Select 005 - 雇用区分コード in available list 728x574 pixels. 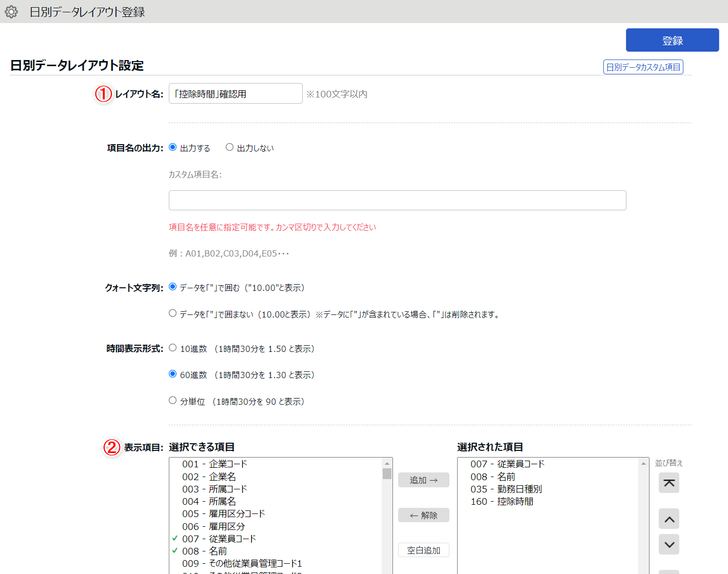coord(276,513)
